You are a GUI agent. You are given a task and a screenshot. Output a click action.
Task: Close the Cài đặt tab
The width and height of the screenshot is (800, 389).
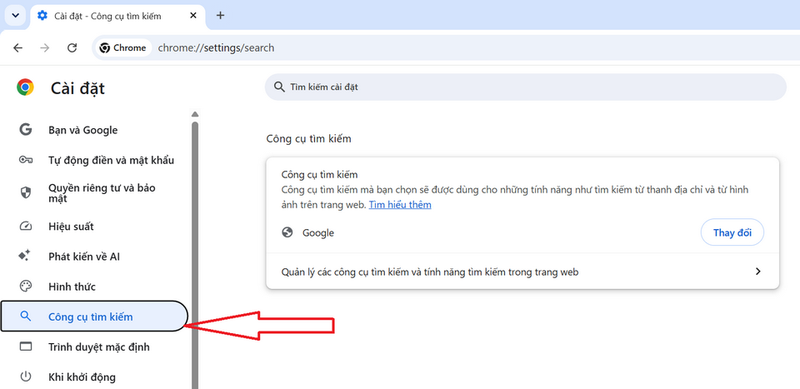(x=193, y=15)
